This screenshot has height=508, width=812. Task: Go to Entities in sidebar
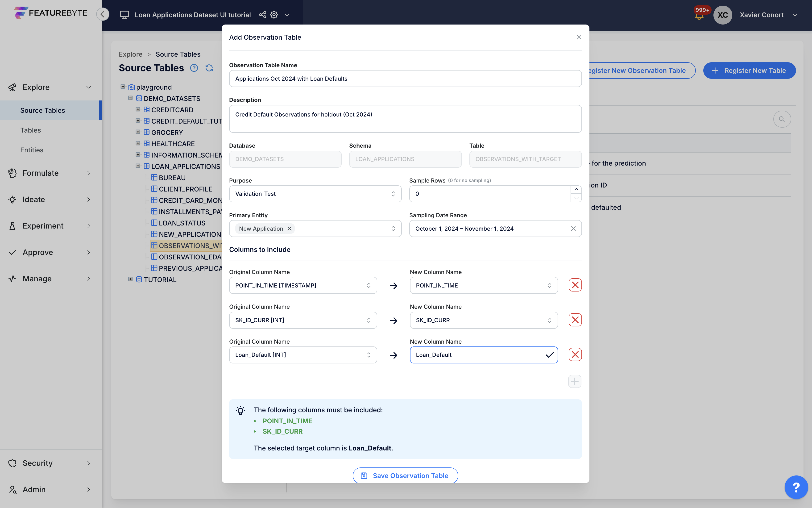tap(32, 150)
